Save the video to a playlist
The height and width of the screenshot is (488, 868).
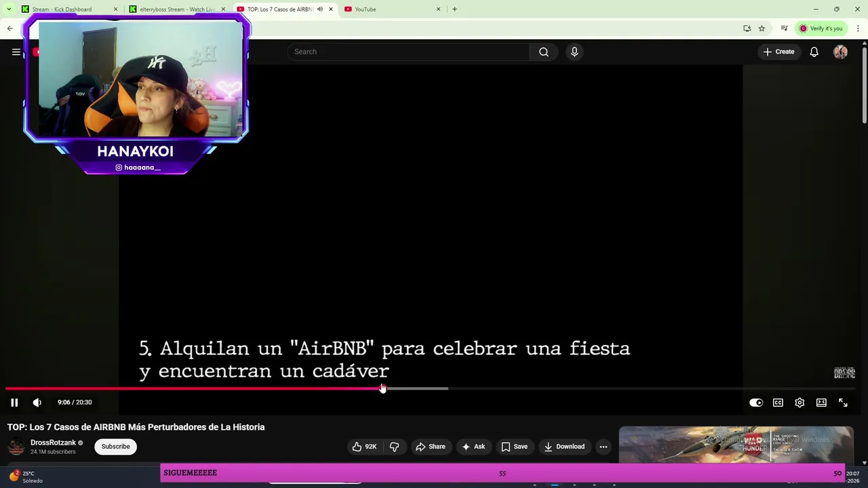pos(514,447)
